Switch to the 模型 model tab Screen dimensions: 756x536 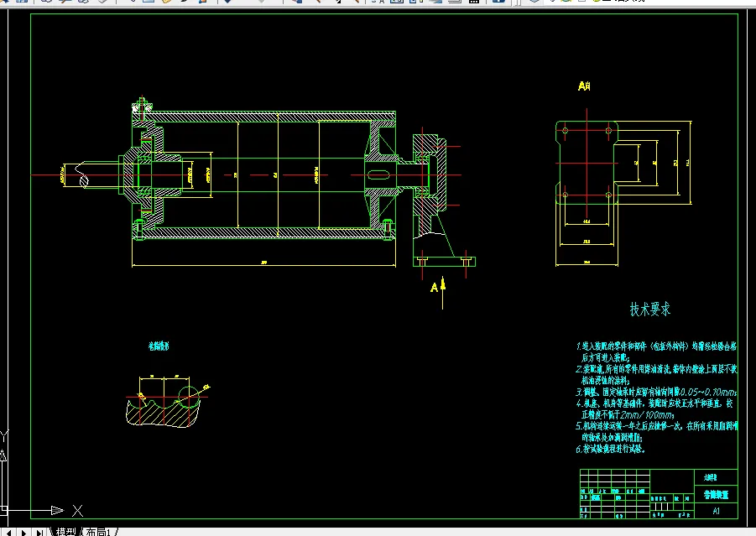click(x=66, y=532)
